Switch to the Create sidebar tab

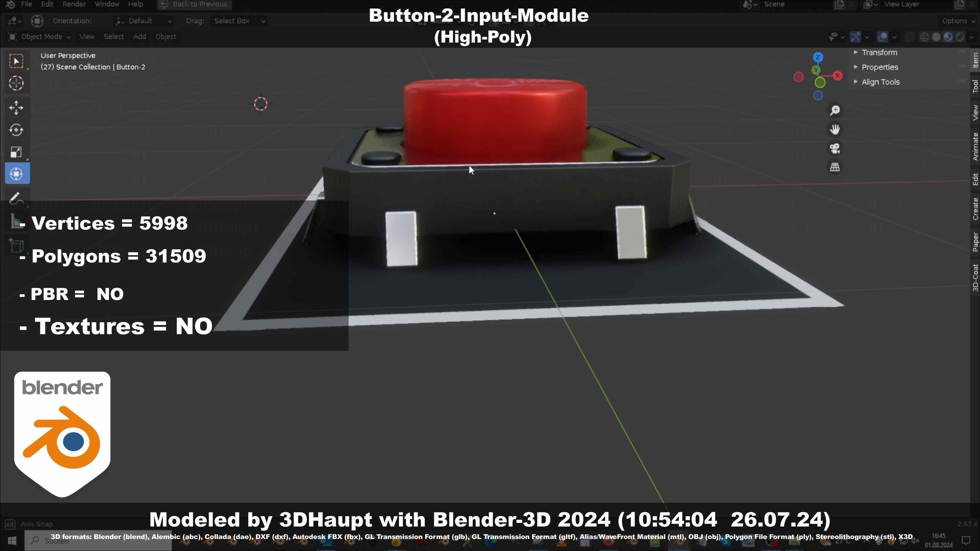point(975,209)
